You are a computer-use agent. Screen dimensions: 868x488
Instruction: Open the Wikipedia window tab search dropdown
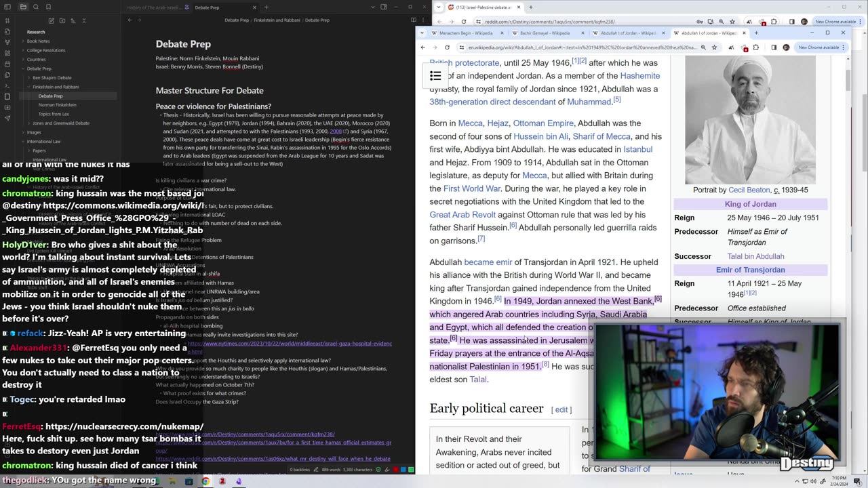click(x=423, y=33)
